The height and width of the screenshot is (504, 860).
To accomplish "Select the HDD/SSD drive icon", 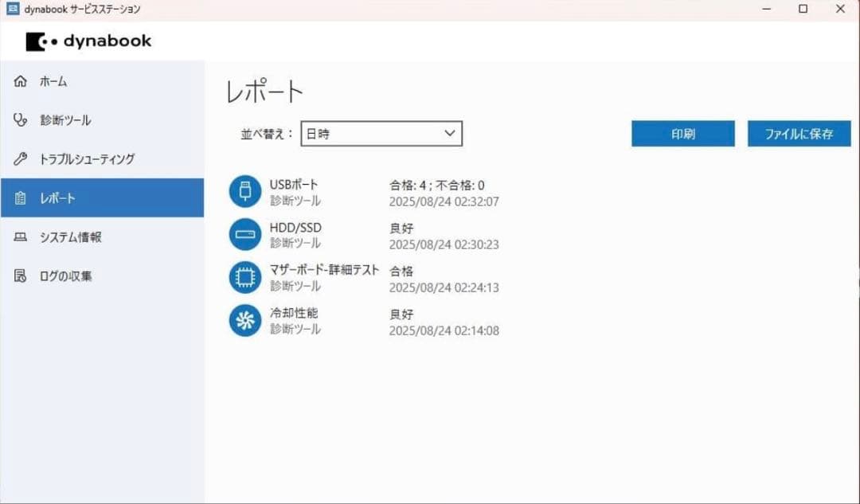I will (244, 234).
